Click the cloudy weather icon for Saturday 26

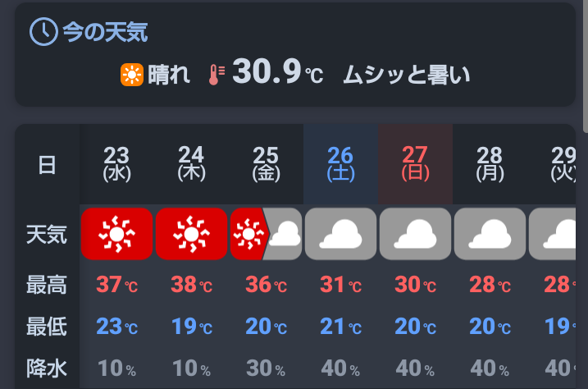point(340,234)
